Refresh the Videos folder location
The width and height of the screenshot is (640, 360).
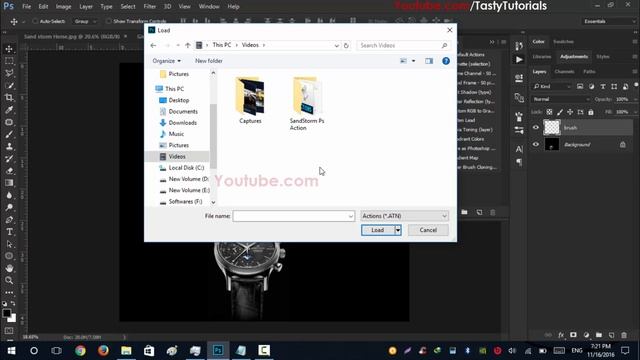[x=346, y=45]
